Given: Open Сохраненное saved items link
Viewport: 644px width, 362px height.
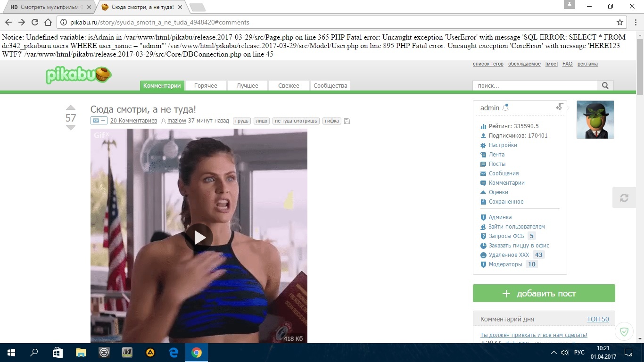Looking at the screenshot, I should click(x=506, y=202).
